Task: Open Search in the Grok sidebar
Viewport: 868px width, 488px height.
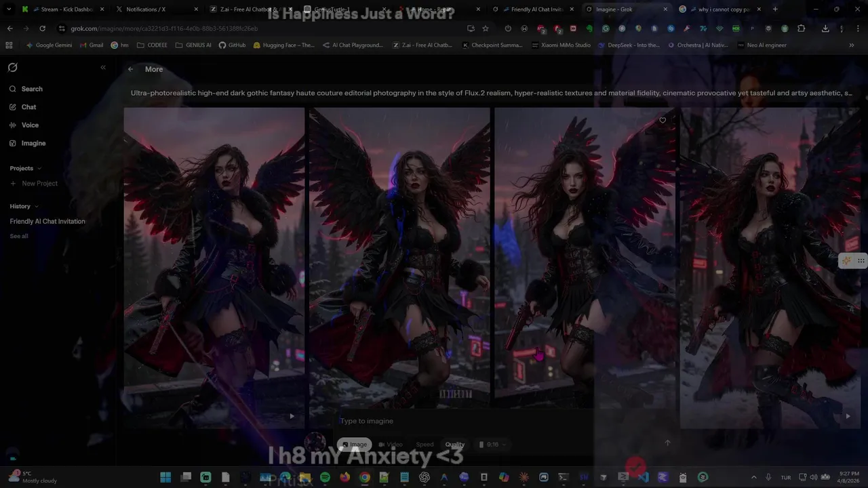Action: pyautogui.click(x=26, y=89)
